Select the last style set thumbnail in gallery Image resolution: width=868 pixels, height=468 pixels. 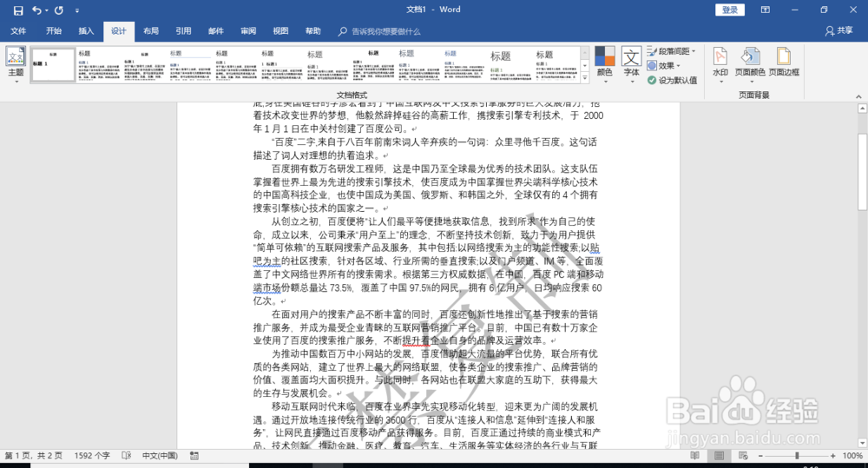pyautogui.click(x=556, y=65)
